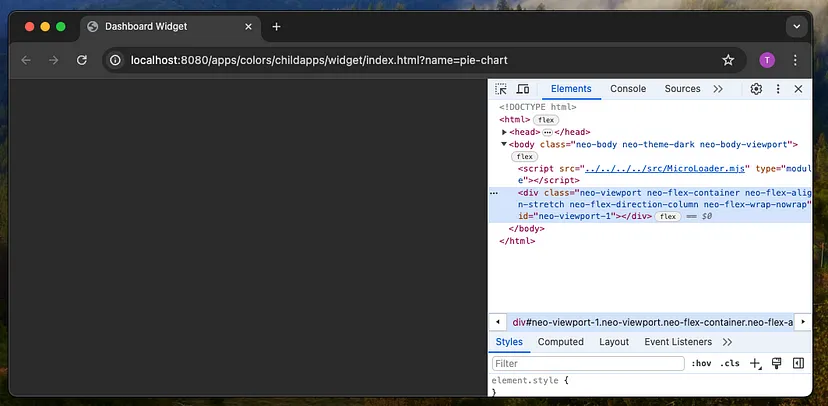This screenshot has height=406, width=828.
Task: Click the new style rule plus icon
Action: click(x=755, y=364)
